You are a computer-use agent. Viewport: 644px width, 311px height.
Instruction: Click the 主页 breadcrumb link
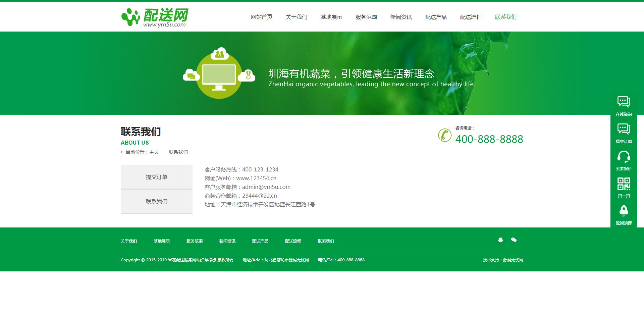click(x=154, y=152)
